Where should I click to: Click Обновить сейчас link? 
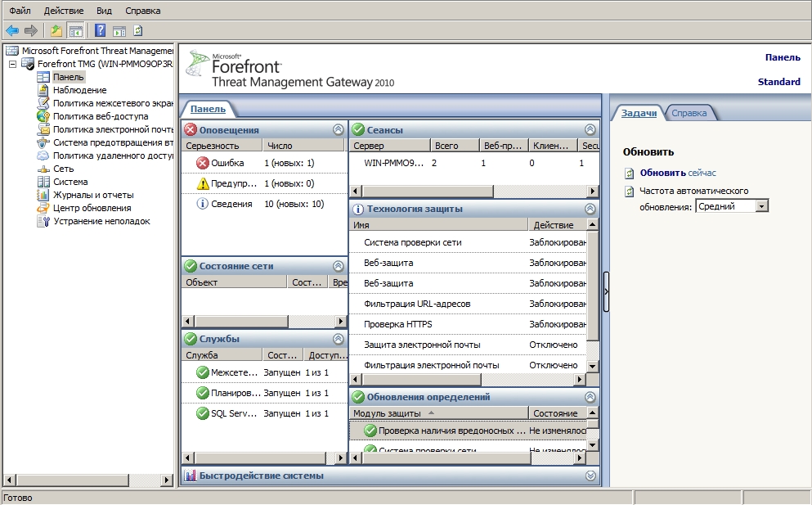tap(678, 173)
